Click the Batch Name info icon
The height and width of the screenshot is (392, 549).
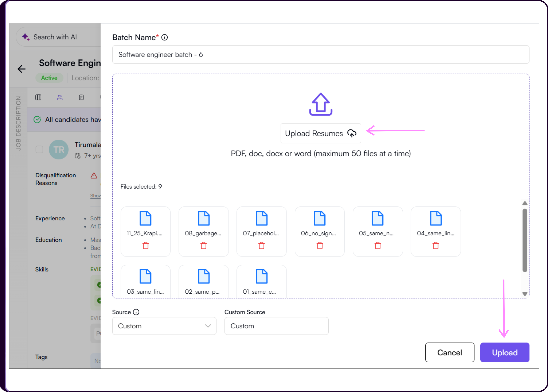tap(165, 37)
